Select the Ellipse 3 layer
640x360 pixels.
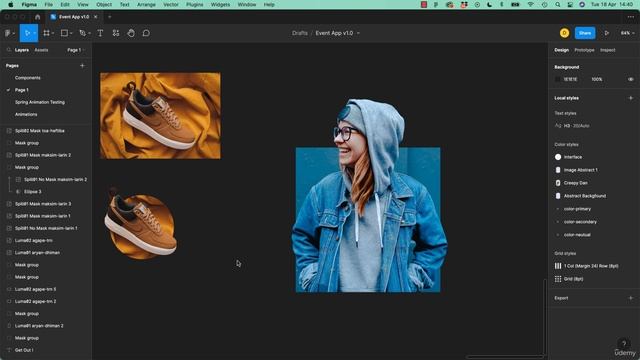tap(33, 191)
